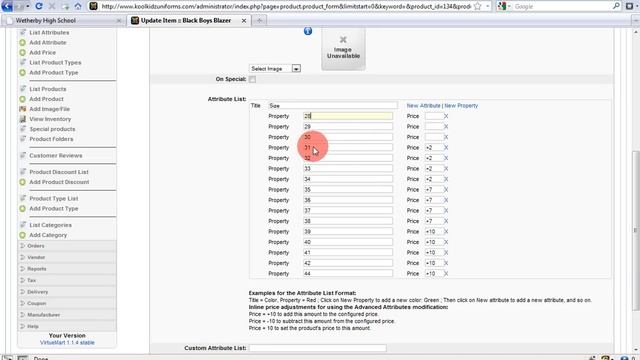Click the New Attribute link
Image resolution: width=640 pixels, height=360 pixels.
(x=423, y=106)
